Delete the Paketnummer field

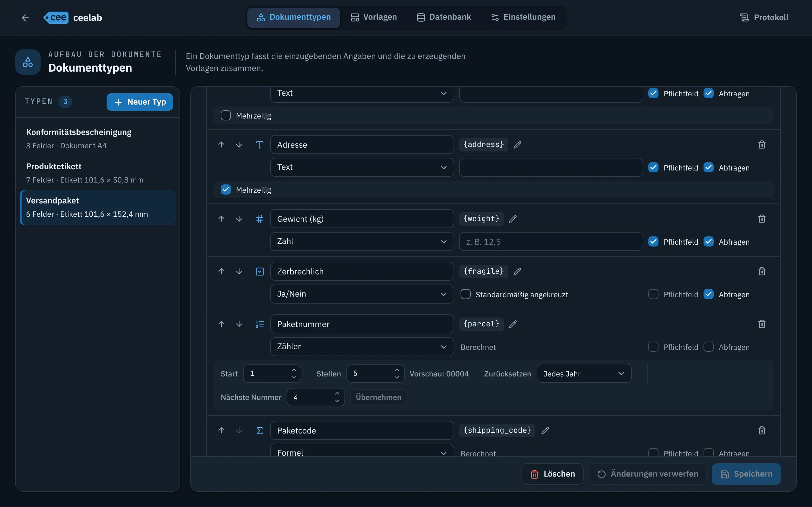pos(762,324)
